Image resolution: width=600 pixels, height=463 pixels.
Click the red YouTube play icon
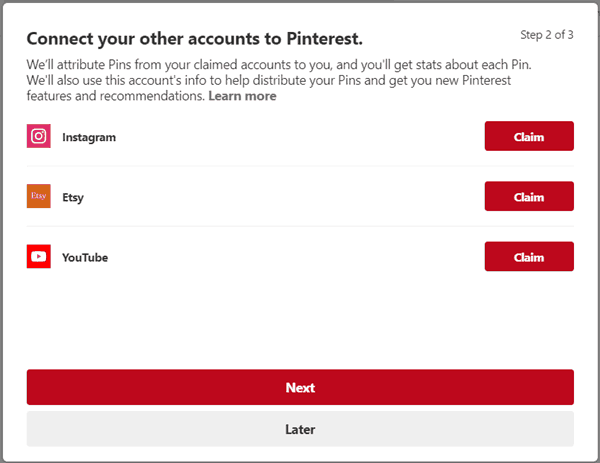pyautogui.click(x=39, y=256)
